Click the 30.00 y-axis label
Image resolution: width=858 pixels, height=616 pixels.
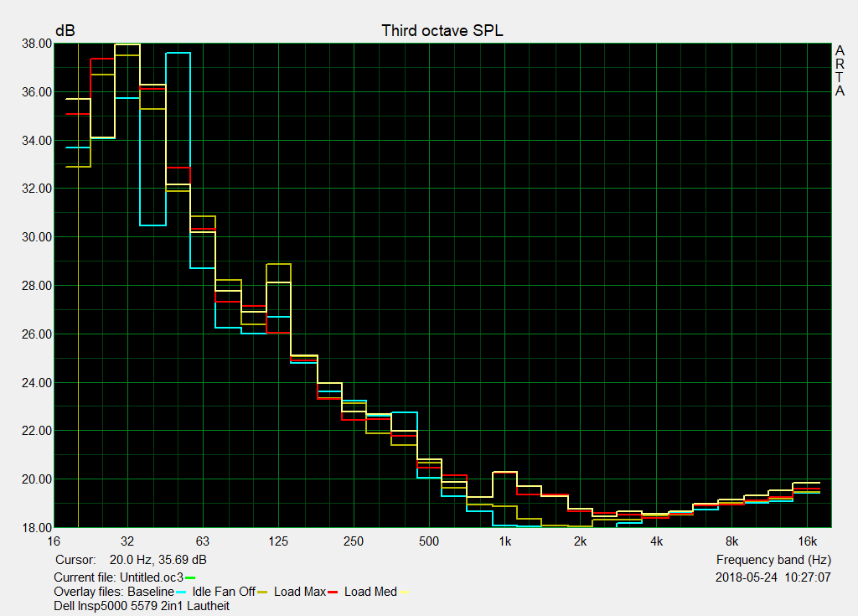click(x=37, y=237)
